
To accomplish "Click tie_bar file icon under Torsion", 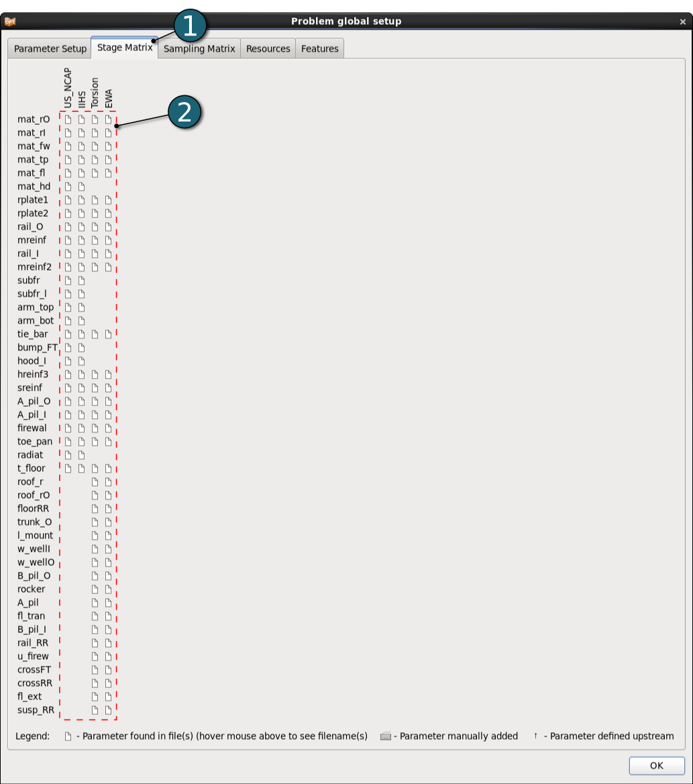I will [x=95, y=334].
